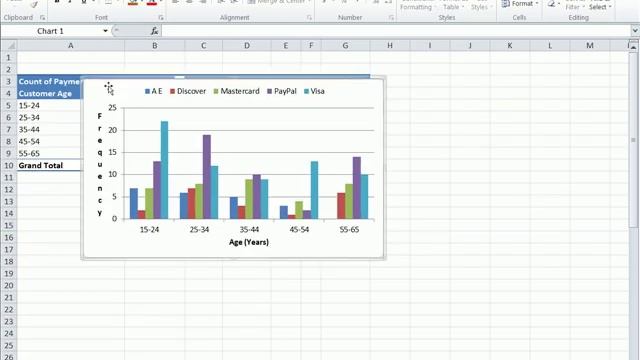Select the Customer Age header cell
This screenshot has height=360, width=640.
point(49,93)
